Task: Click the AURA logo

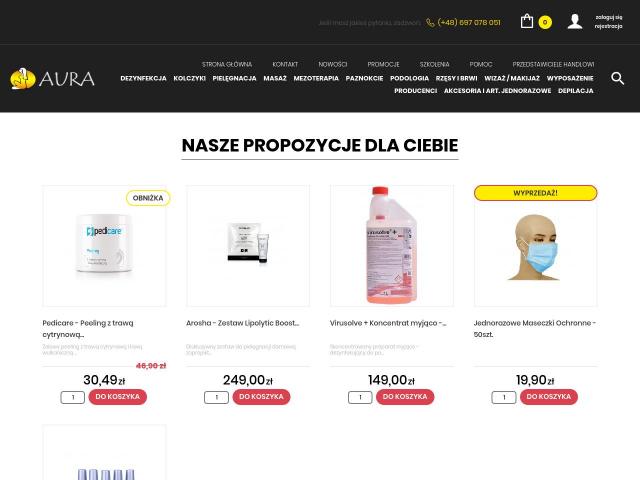Action: click(52, 78)
